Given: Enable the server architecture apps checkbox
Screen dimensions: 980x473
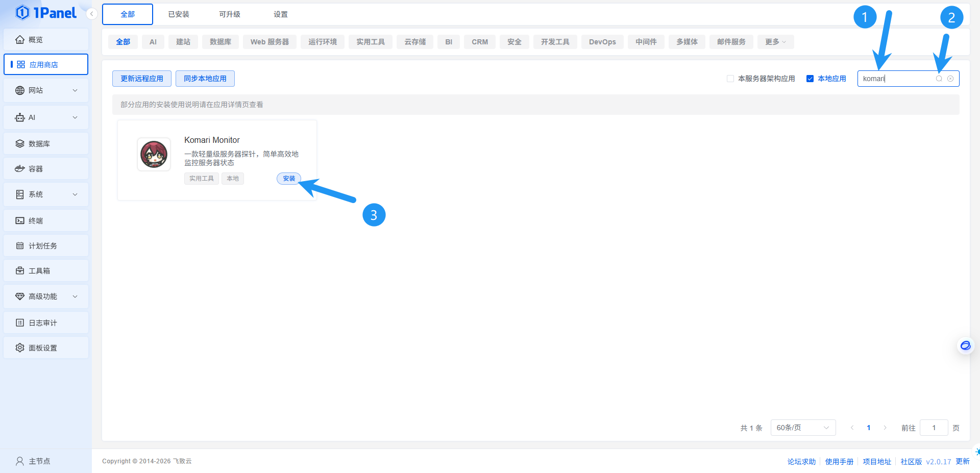Looking at the screenshot, I should (730, 79).
